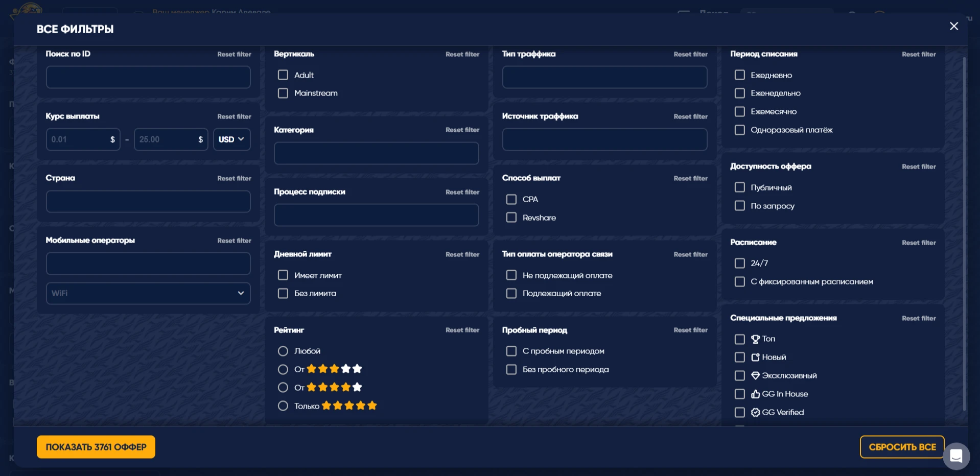Expand the WiFi dropdown under mobile operators
The height and width of the screenshot is (476, 980).
tap(148, 294)
